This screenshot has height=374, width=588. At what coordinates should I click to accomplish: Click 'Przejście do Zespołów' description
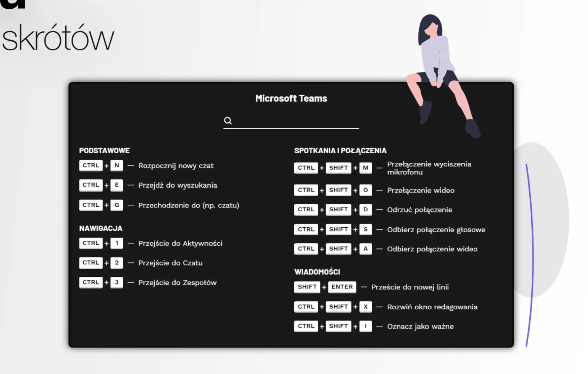click(x=178, y=283)
